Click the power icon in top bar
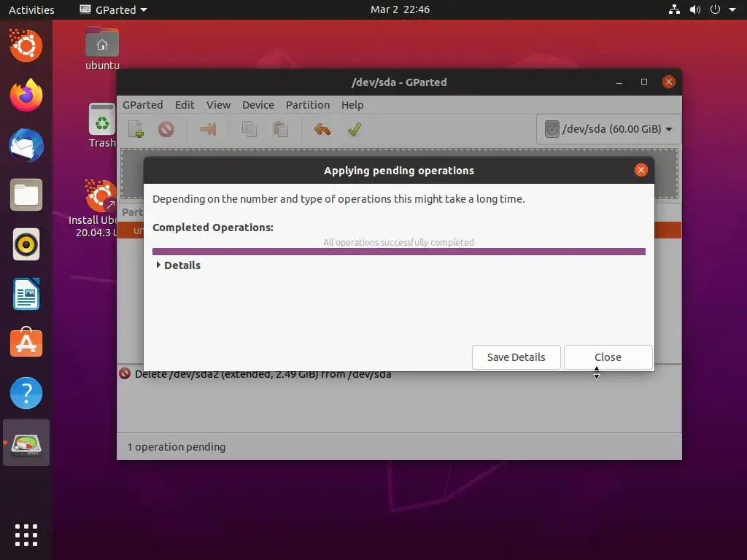747x560 pixels. (715, 9)
